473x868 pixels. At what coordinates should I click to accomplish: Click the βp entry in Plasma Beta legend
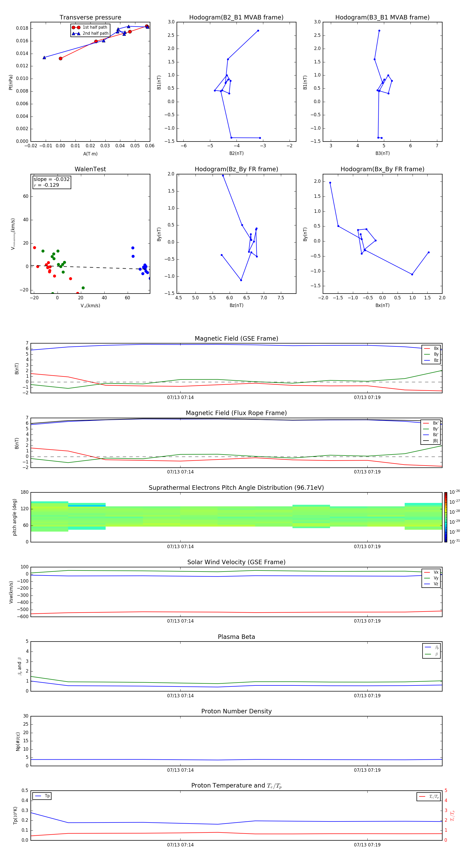(431, 647)
